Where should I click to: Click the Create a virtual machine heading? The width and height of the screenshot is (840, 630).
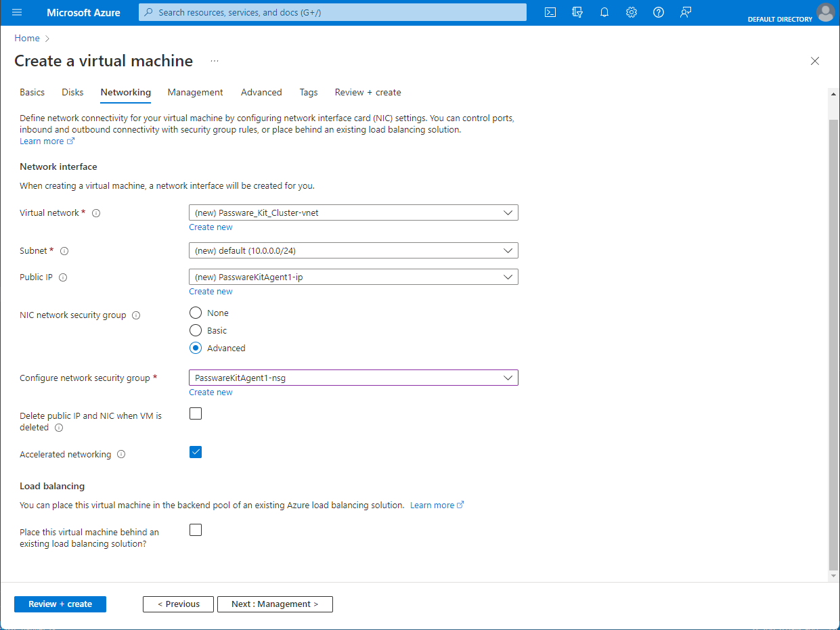coord(104,61)
